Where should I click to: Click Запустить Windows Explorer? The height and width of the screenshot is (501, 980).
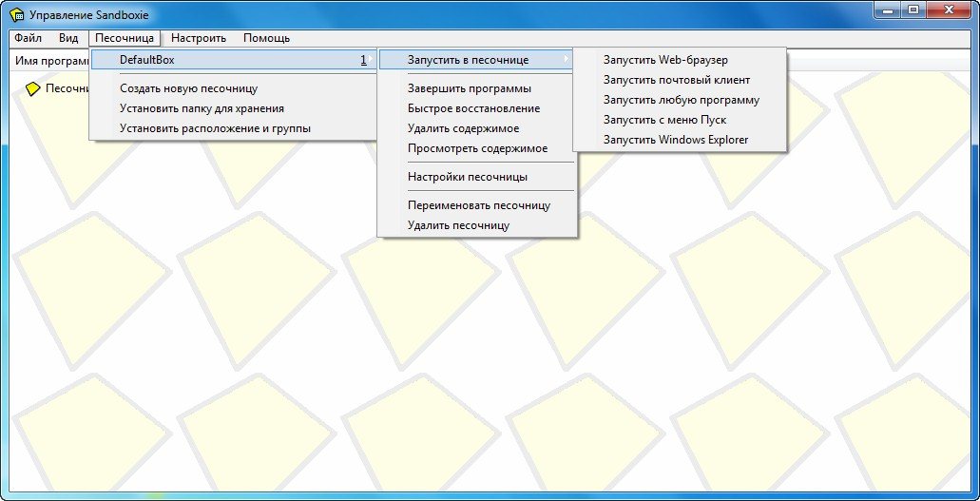coord(675,140)
